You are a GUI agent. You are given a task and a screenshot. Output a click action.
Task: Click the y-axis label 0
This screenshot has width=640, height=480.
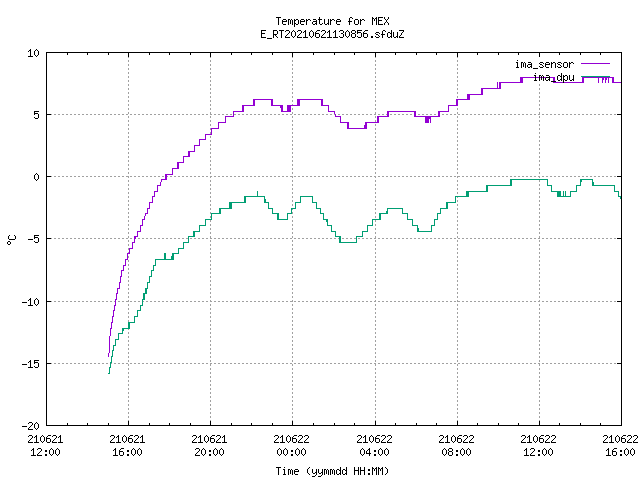click(x=36, y=177)
